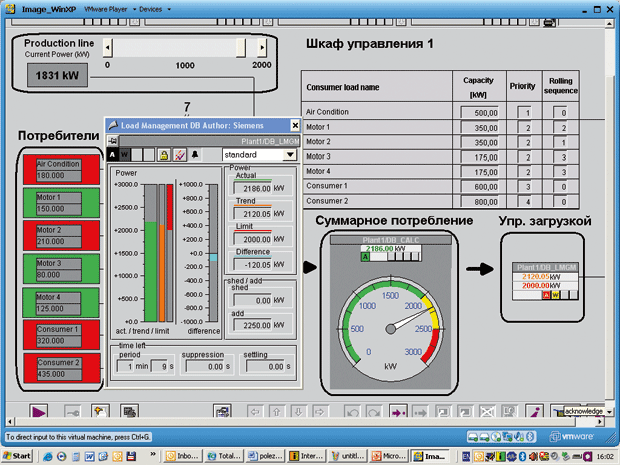Click the Difference value -120.05 kW
Screen dimensions: 620x465
coord(252,265)
